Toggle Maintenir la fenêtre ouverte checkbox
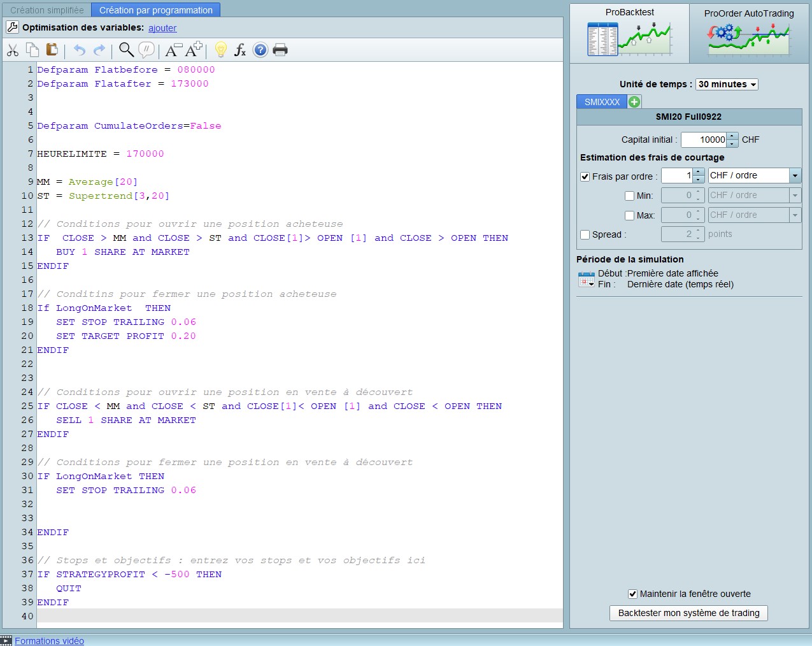The width and height of the screenshot is (812, 646). pos(632,594)
